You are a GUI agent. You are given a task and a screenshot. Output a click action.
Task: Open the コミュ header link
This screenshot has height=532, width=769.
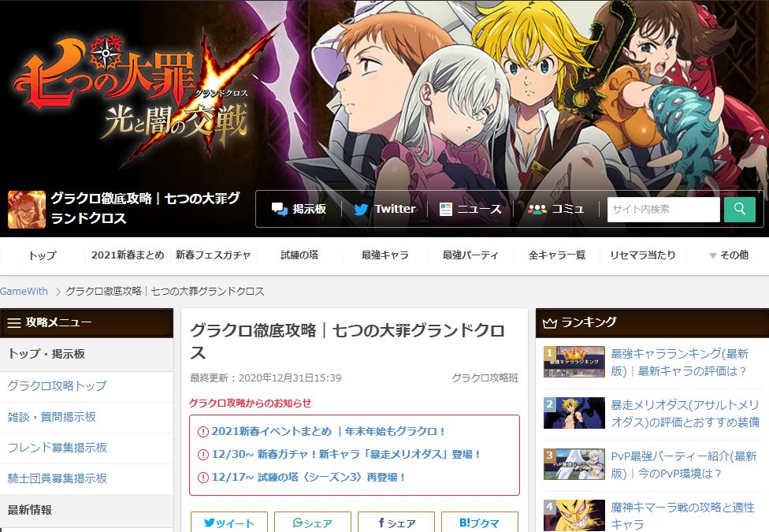556,210
